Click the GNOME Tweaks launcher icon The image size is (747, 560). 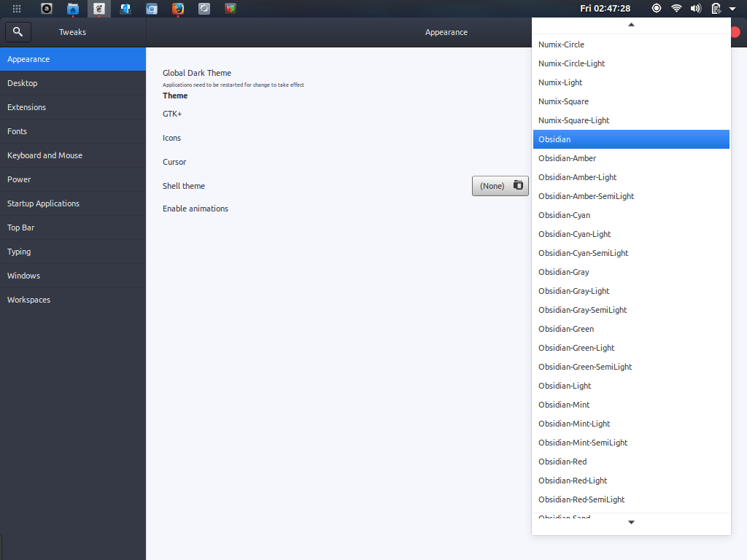[99, 9]
